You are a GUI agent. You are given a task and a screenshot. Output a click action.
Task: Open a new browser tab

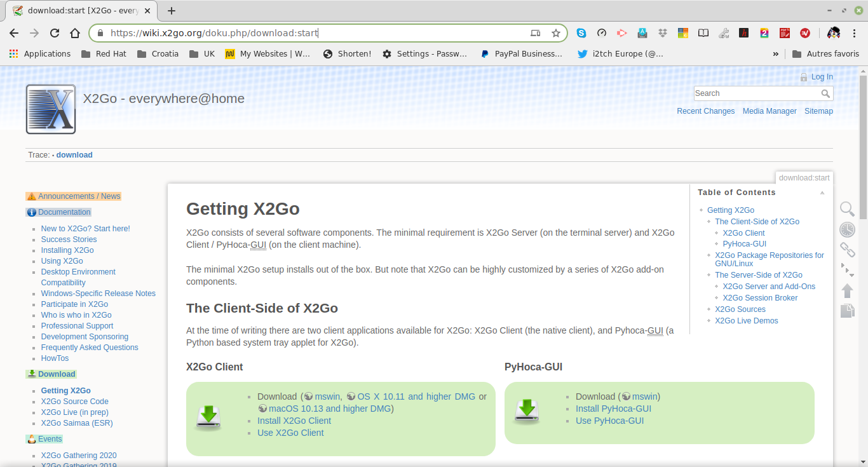(172, 11)
